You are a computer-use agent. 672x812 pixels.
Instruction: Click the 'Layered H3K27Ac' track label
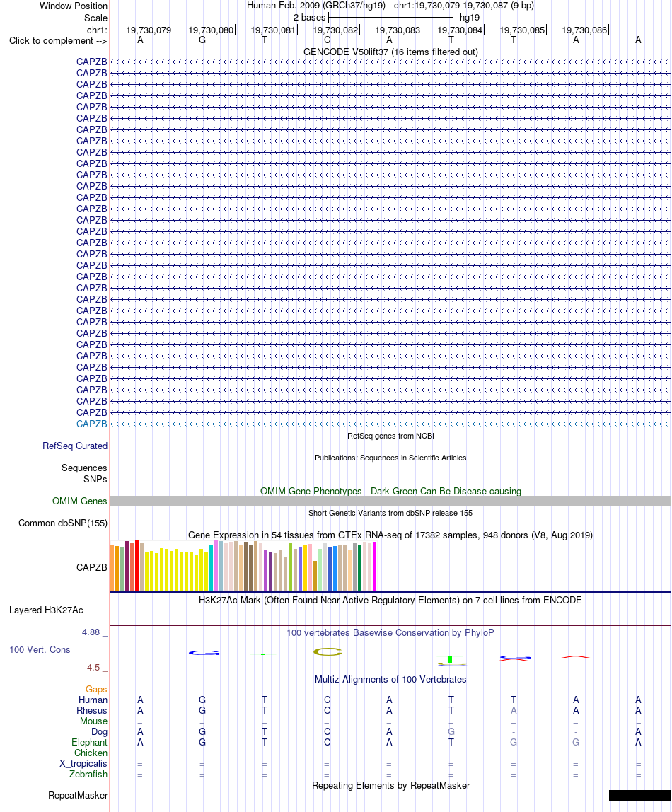(x=46, y=610)
